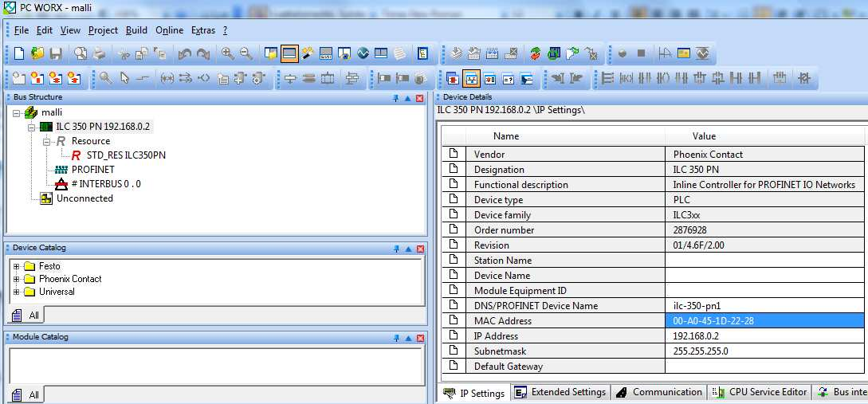Collapse the malli project tree node
The width and height of the screenshot is (868, 404).
pos(16,112)
